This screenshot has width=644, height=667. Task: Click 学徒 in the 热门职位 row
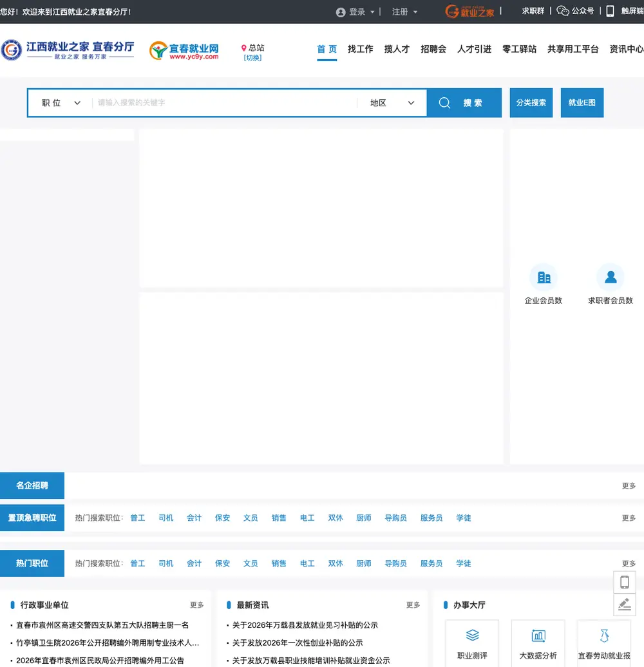click(464, 563)
